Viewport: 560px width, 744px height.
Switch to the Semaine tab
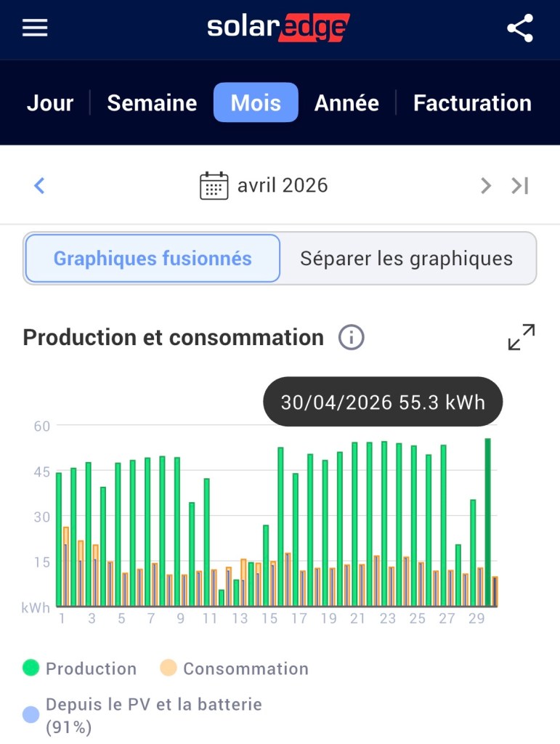[152, 103]
